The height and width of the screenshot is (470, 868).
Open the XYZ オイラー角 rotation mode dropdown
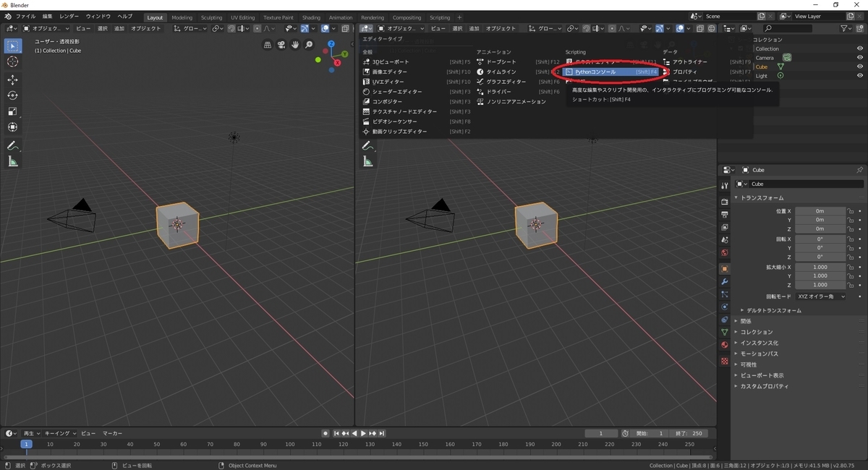coord(820,296)
